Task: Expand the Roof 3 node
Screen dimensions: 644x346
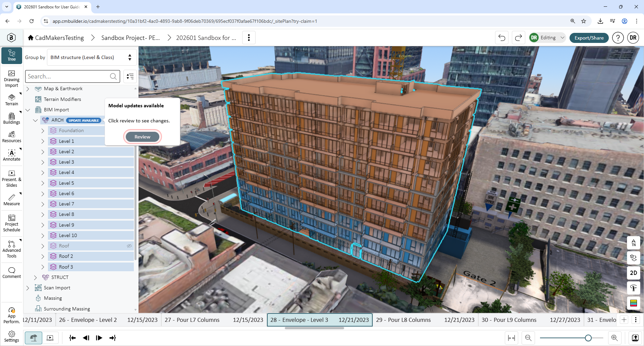Action: coord(43,267)
